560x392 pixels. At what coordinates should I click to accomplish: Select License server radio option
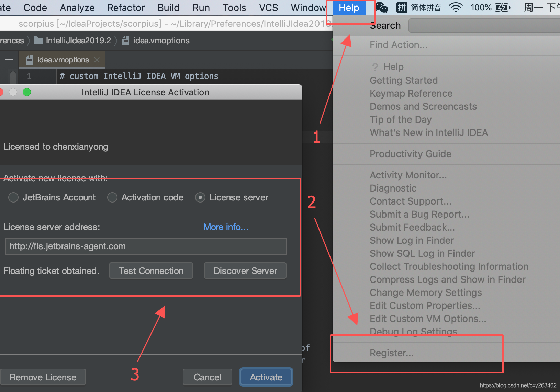[232, 197]
